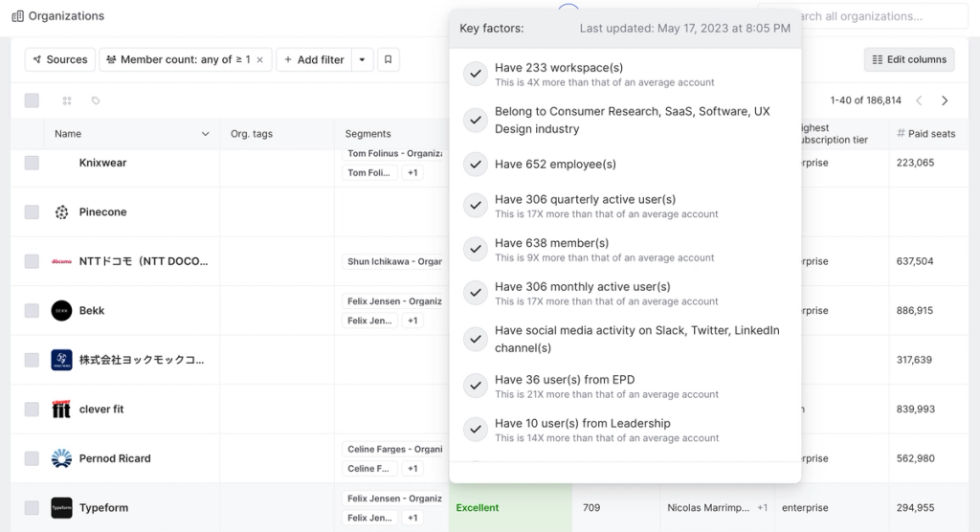Click the bookmark saved view icon
This screenshot has width=980, height=532.
[x=389, y=59]
